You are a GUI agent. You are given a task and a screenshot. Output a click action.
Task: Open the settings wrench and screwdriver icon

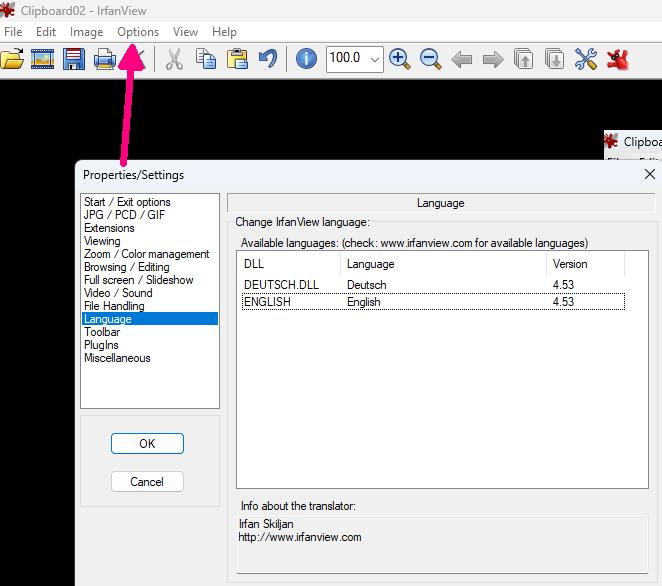coord(586,59)
